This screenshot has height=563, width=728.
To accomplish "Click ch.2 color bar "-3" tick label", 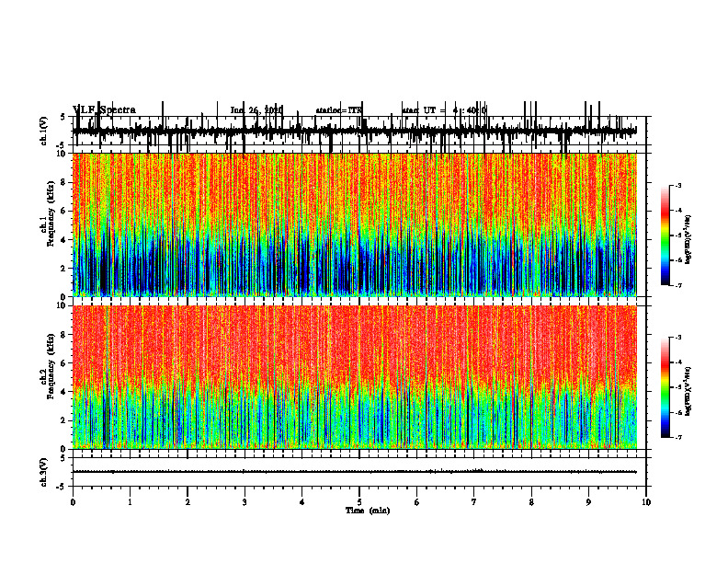I will (x=677, y=338).
